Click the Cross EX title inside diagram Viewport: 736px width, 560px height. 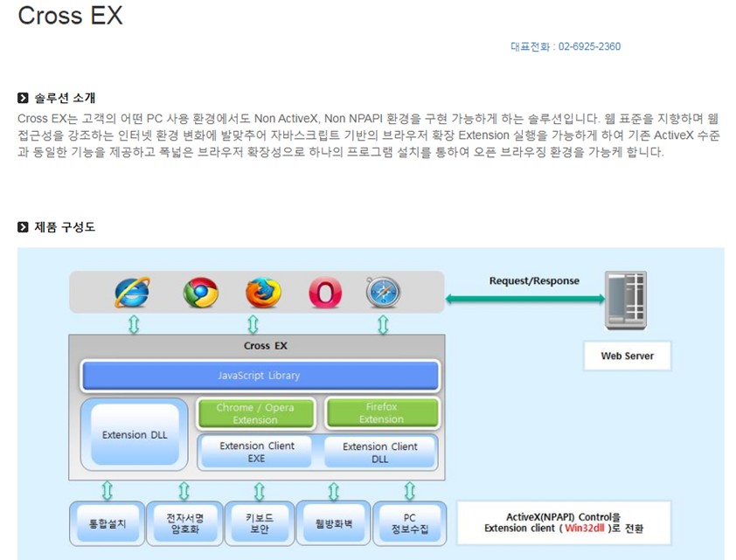(265, 346)
